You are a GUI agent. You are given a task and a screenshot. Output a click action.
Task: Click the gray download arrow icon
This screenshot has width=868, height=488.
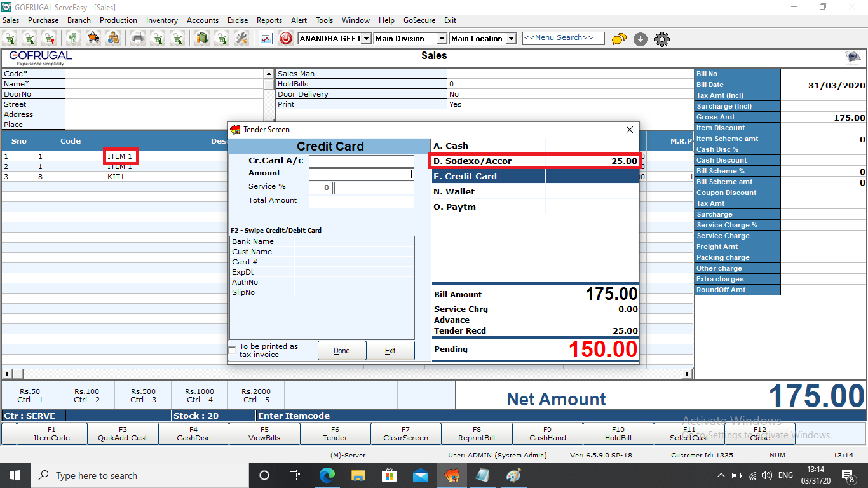(641, 39)
